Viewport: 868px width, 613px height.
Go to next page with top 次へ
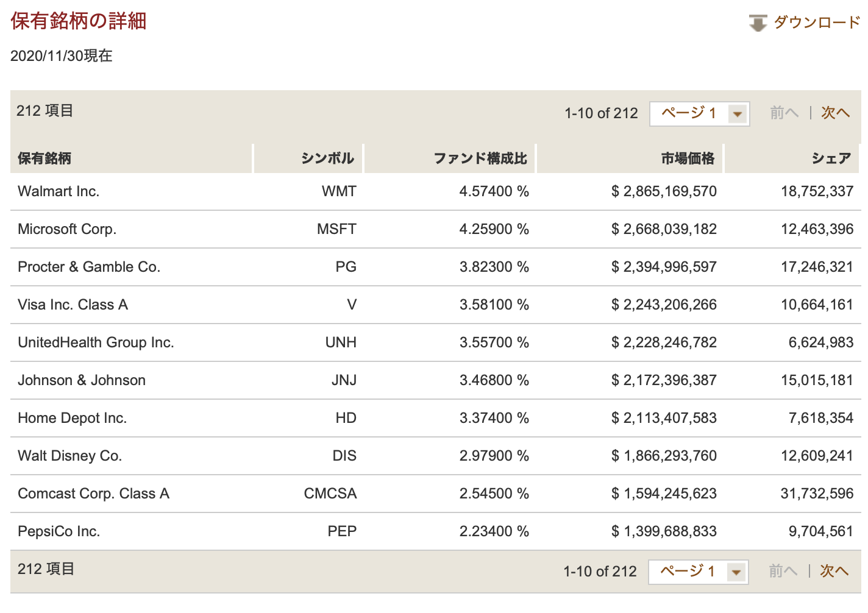click(x=835, y=113)
